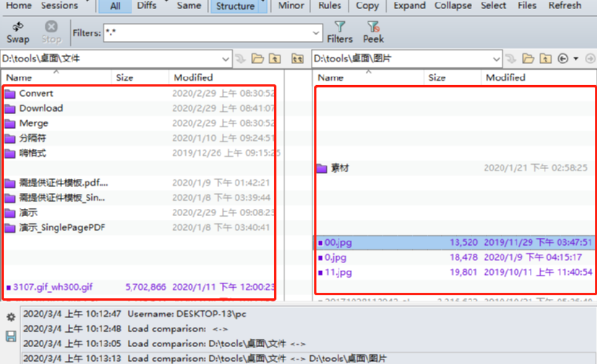
Task: Click the right path field D:\tools\桌面\图片
Action: coord(401,59)
